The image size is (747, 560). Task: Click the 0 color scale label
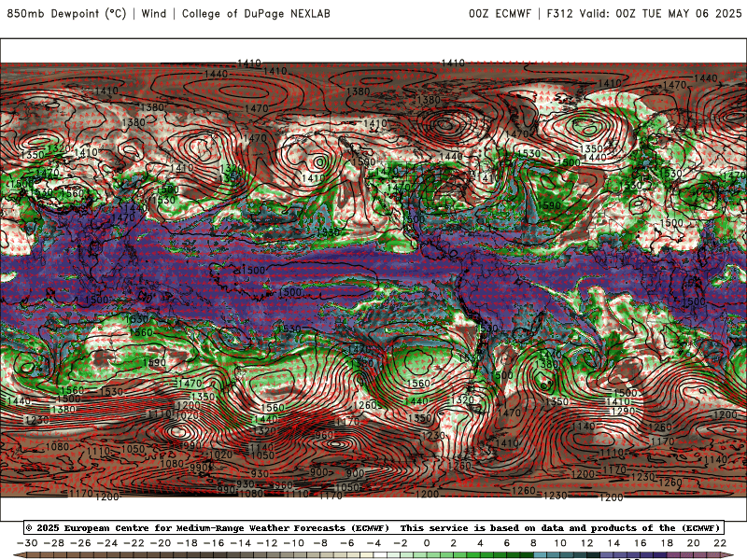point(427,543)
